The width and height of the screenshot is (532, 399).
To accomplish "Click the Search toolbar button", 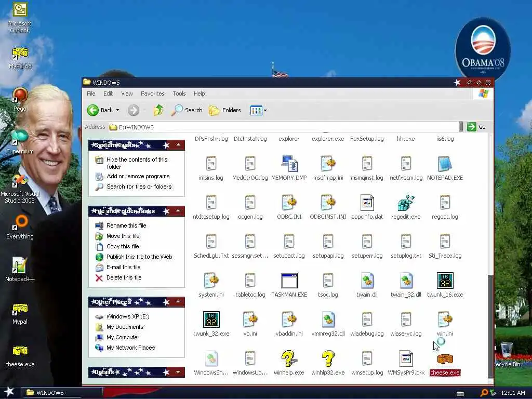I will (x=187, y=110).
